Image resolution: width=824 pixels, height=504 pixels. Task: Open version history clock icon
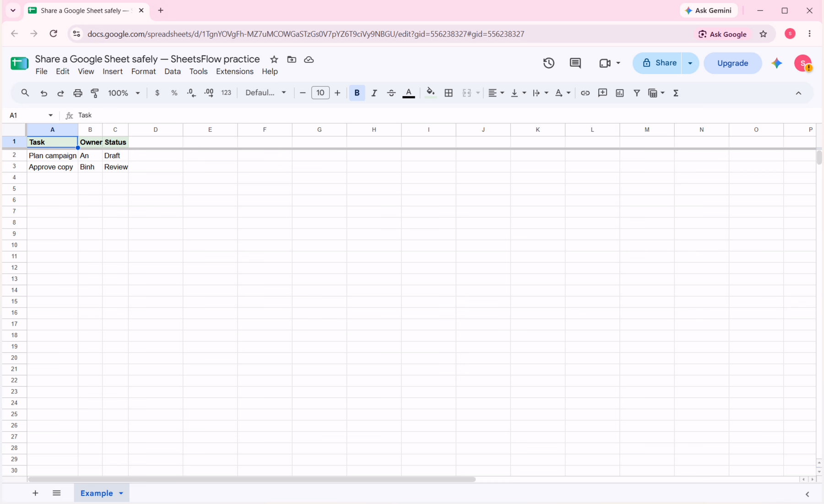[548, 63]
